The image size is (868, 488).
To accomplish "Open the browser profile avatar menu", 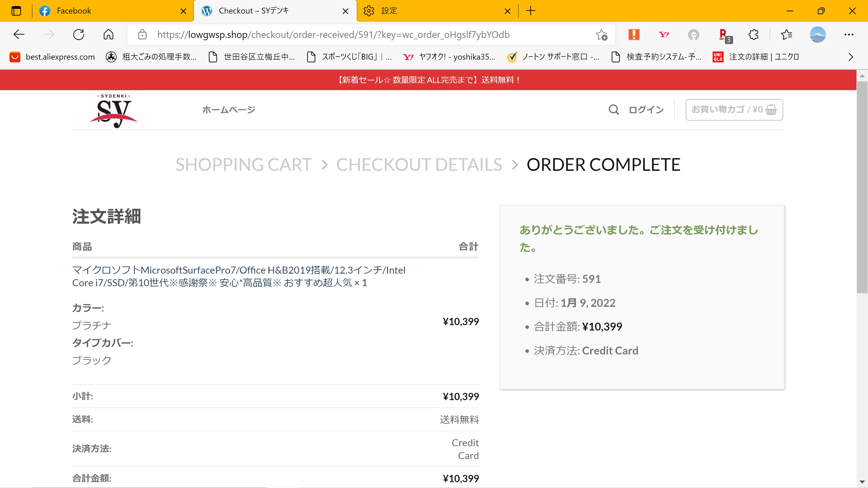I will 817,34.
